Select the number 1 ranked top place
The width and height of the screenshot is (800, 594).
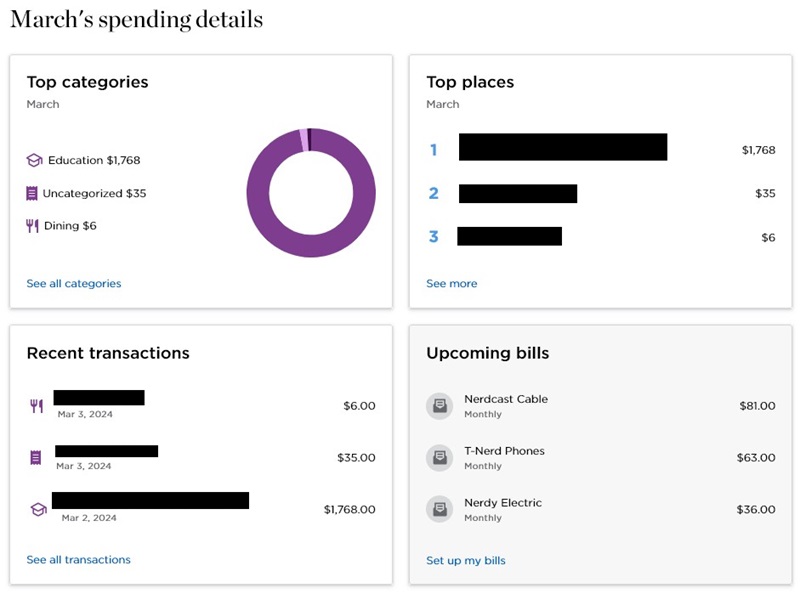tap(562, 148)
